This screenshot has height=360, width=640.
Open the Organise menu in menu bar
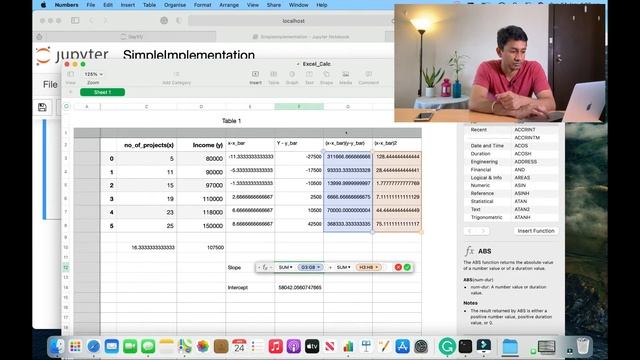(x=175, y=5)
